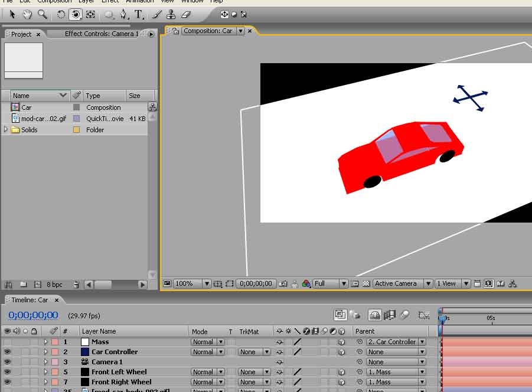Screen dimensions: 532x392
Task: Click the current time 0;00;00;00 in Timeline
Action: (33, 315)
